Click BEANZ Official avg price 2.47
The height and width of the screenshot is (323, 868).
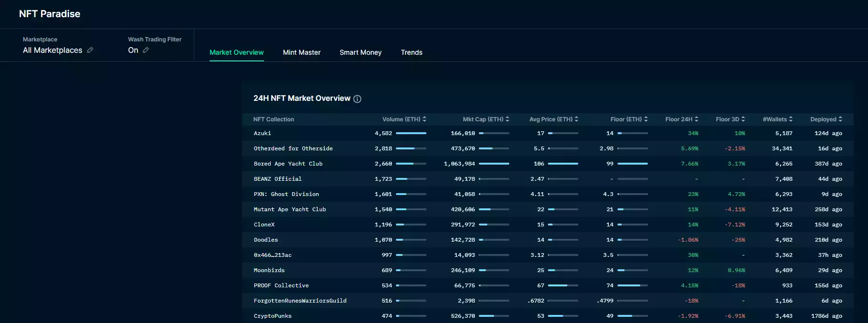[537, 179]
